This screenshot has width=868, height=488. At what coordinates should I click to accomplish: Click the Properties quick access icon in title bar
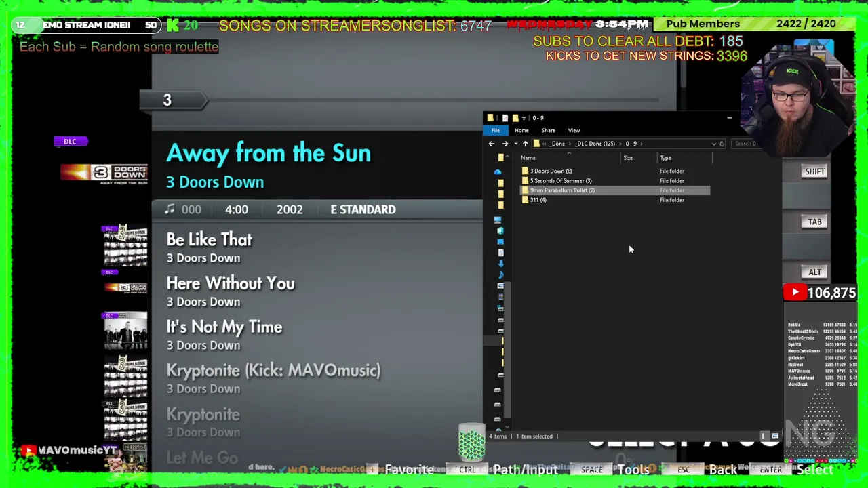[x=505, y=118]
